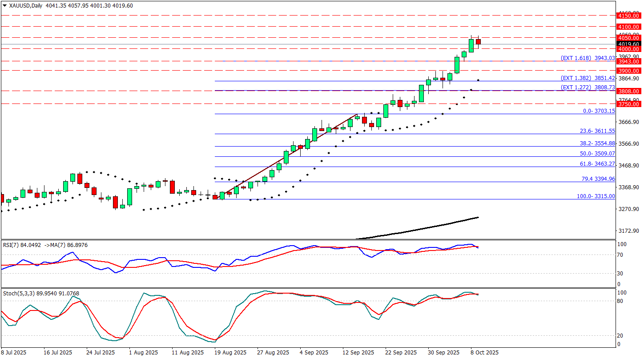Viewport: 644px width, 358px height.
Task: Select the 100.0 Fibonacci level 3315.00 label
Action: pos(596,196)
